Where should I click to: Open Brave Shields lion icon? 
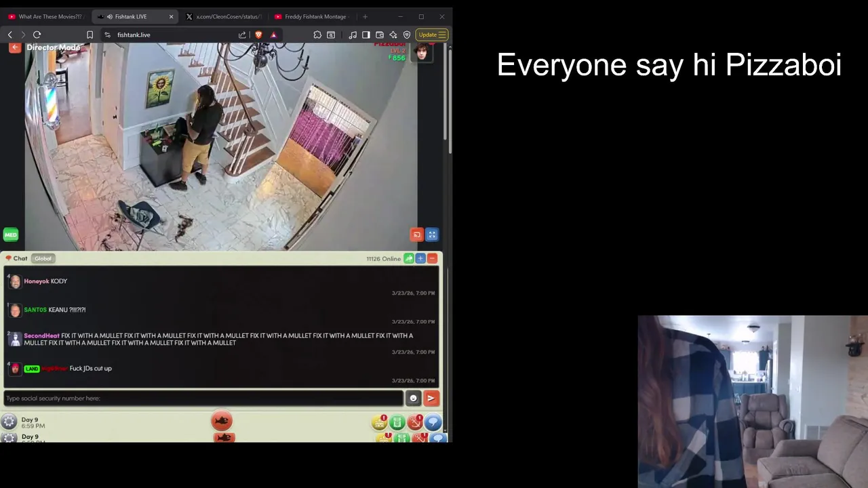[x=258, y=35]
